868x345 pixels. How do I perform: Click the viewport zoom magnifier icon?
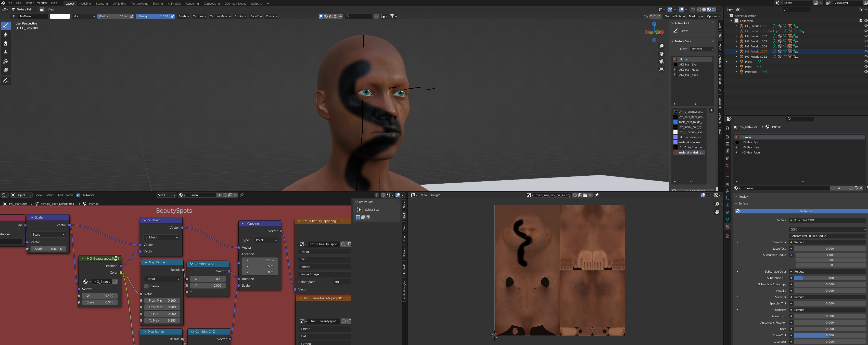click(x=661, y=46)
